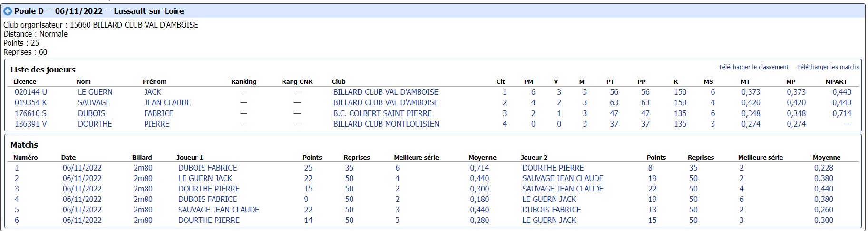
Task: Click licence 176610 S
Action: point(30,114)
